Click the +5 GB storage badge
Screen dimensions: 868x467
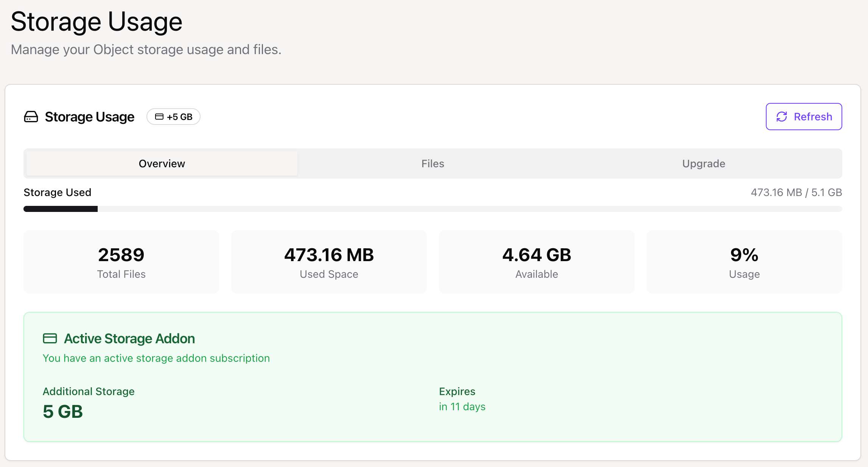[x=173, y=117]
